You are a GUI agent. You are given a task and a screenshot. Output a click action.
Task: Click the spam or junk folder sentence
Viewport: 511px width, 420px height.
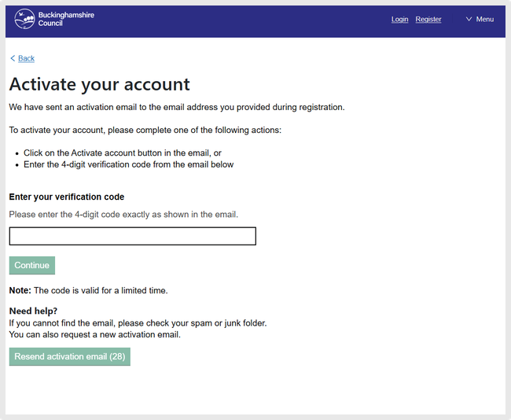(138, 323)
